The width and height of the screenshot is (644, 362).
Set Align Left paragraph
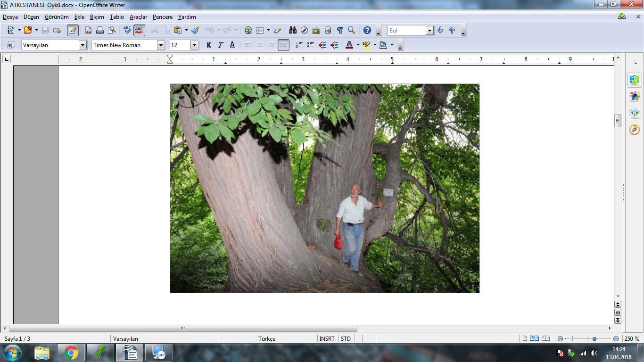coord(248,45)
